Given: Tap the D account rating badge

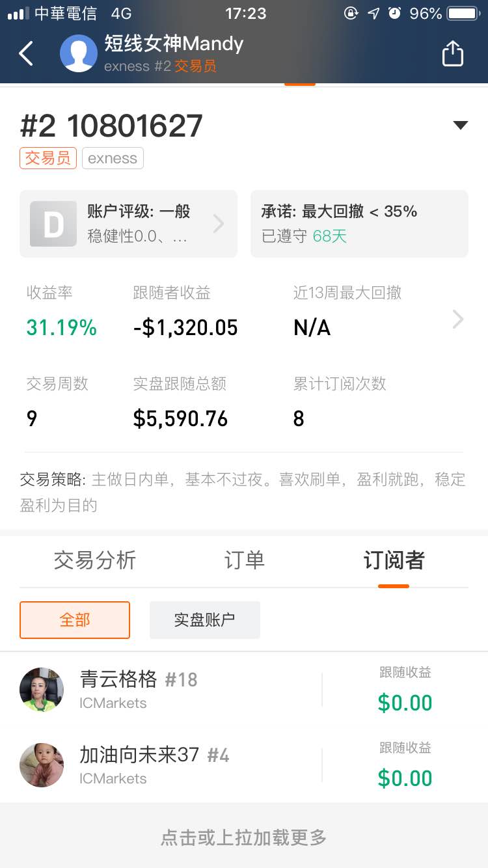Looking at the screenshot, I should point(53,224).
